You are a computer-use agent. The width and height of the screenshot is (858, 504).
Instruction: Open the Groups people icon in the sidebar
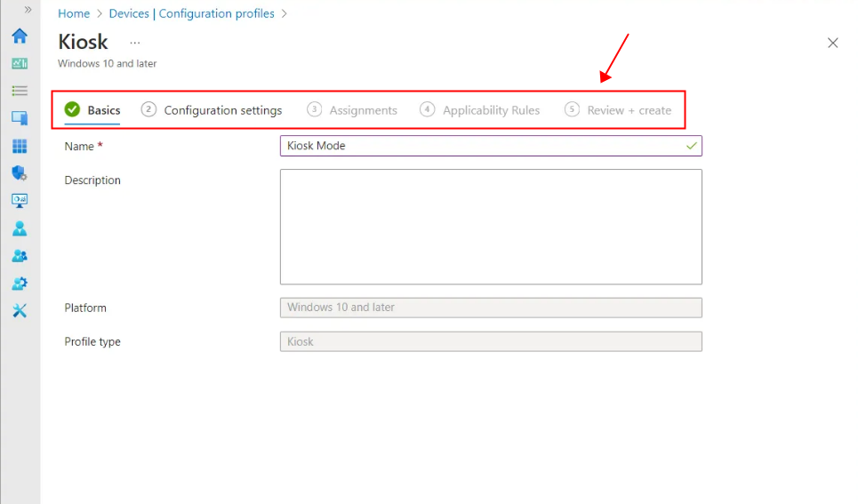(x=20, y=256)
